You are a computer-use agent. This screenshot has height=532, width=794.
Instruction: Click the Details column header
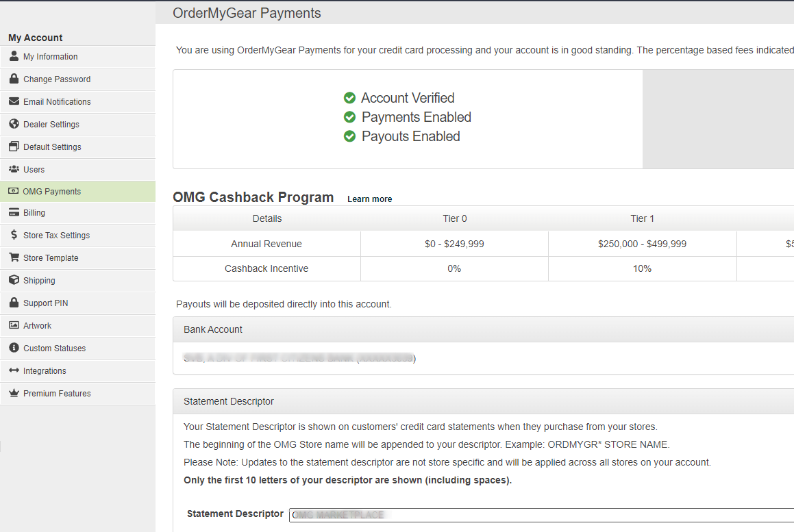coord(267,218)
